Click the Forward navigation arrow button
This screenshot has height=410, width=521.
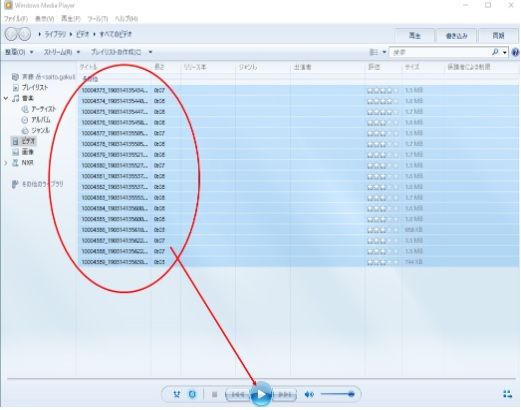click(x=25, y=34)
